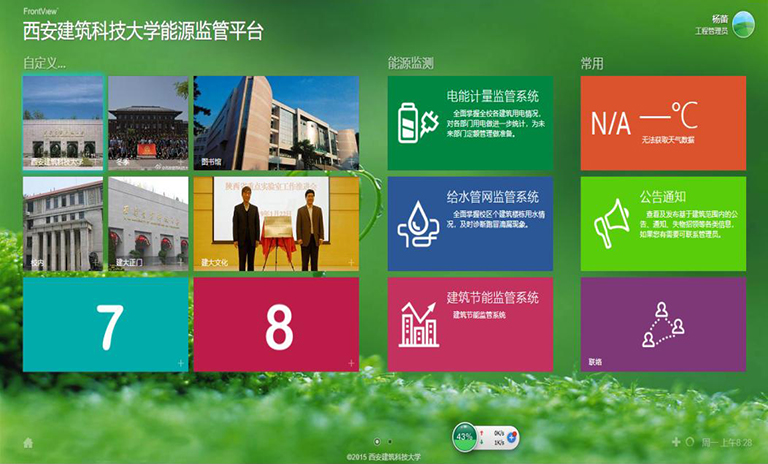The width and height of the screenshot is (768, 464).
Task: Open the 电能计量监管系统 battery plug icon
Action: [x=418, y=123]
